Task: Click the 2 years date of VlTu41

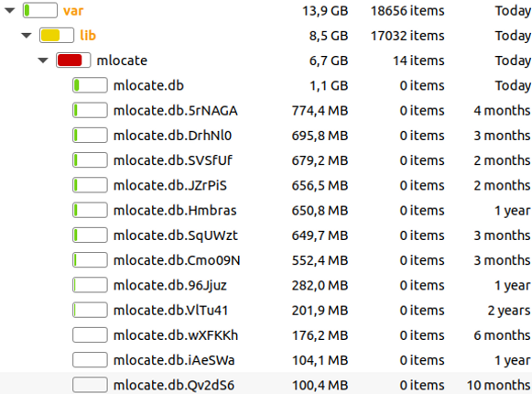Action: click(509, 311)
